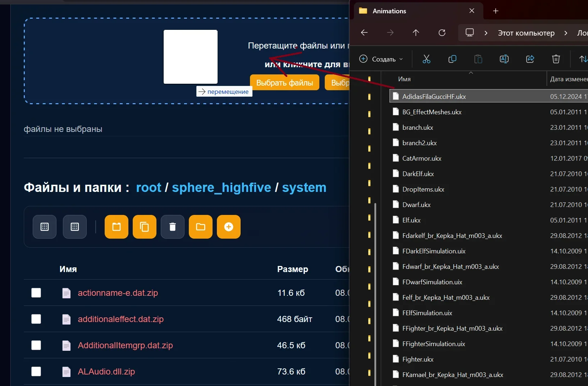Check the box for ALAudio.dll.zip
Screen dimensions: 588x386
(x=36, y=372)
